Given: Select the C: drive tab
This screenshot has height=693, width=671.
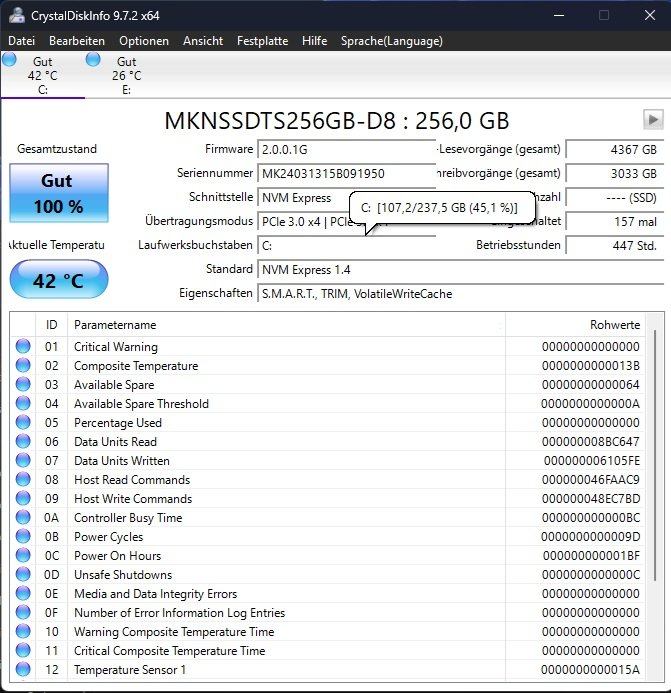Looking at the screenshot, I should click(42, 75).
